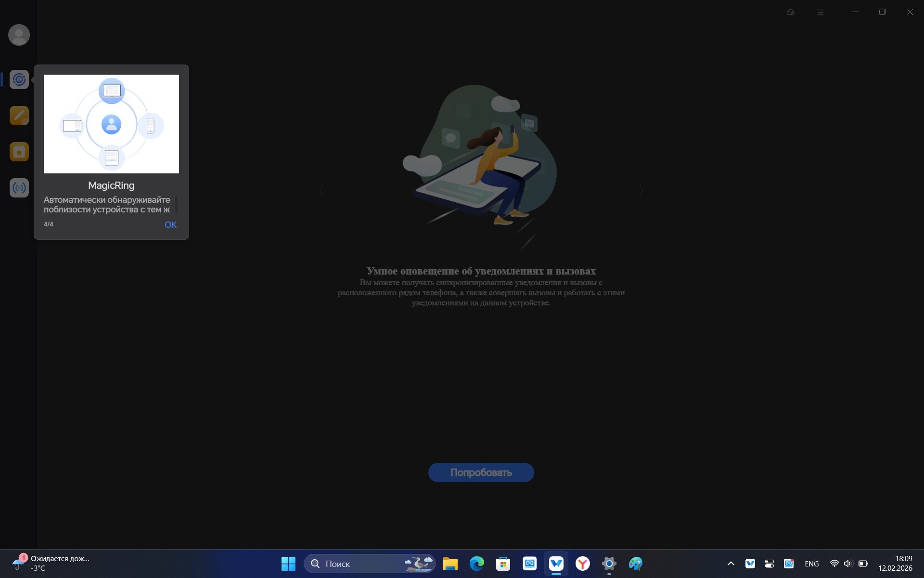Image resolution: width=924 pixels, height=578 pixels.
Task: Open the toggle switches tray icon
Action: [x=769, y=564]
